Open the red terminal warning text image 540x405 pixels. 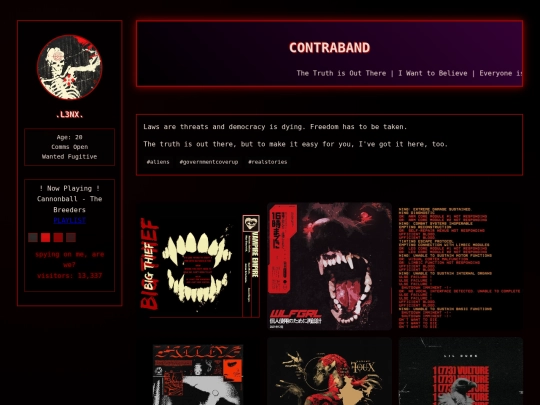(x=460, y=266)
